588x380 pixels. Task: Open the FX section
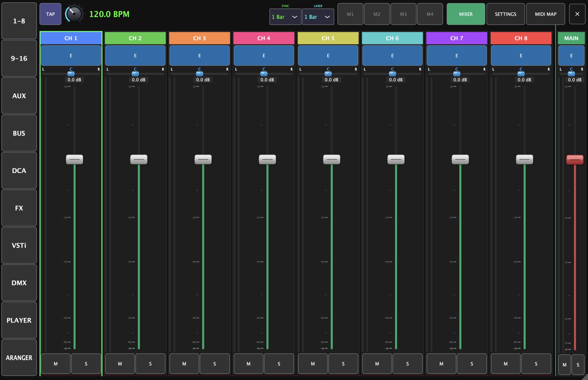(x=19, y=208)
